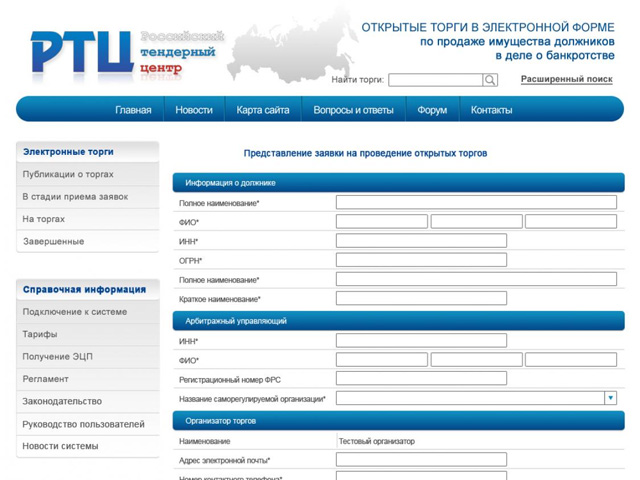Click the page title Представление заявки

[365, 153]
